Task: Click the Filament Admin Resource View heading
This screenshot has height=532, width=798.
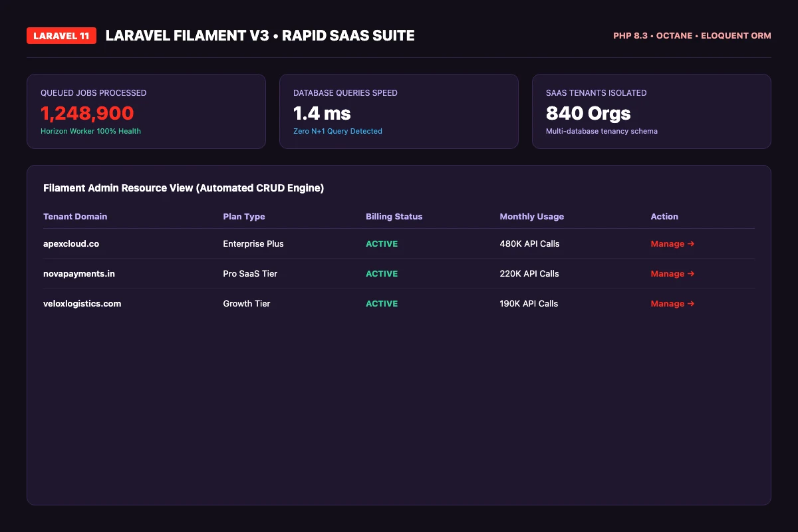Action: (184, 188)
